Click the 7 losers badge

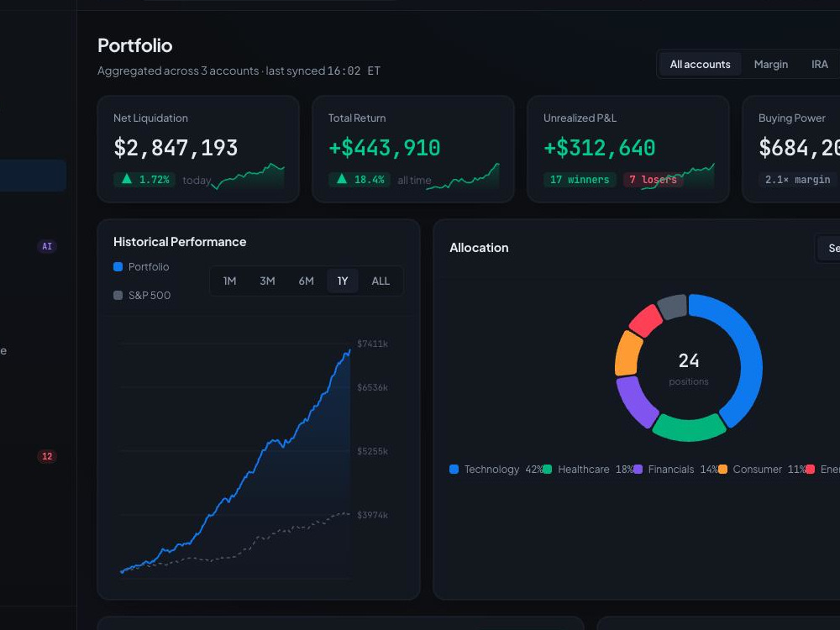(x=653, y=180)
